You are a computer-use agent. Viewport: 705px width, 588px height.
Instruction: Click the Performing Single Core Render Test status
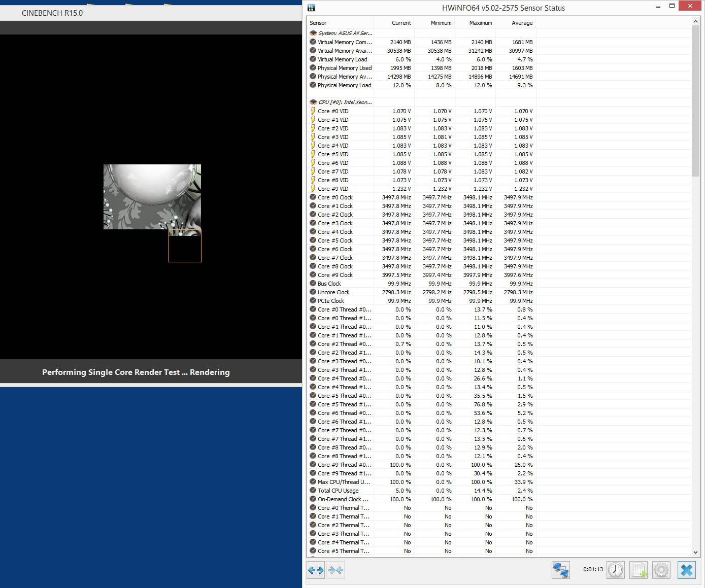click(136, 372)
